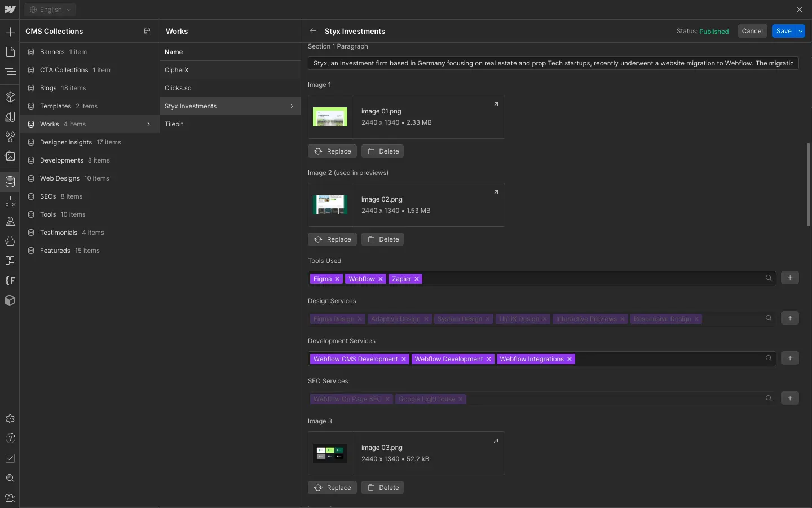Open the Apps panel icon
The image size is (812, 508).
coord(10,261)
